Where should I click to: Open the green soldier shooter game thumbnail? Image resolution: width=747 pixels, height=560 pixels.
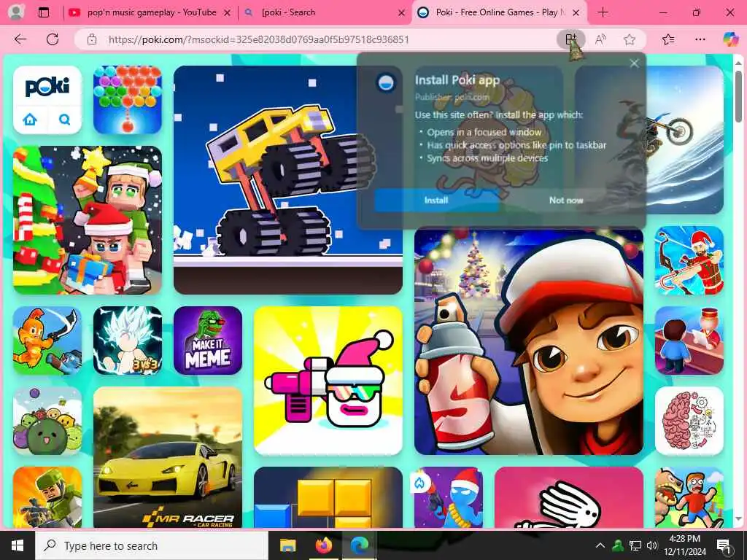point(47,497)
